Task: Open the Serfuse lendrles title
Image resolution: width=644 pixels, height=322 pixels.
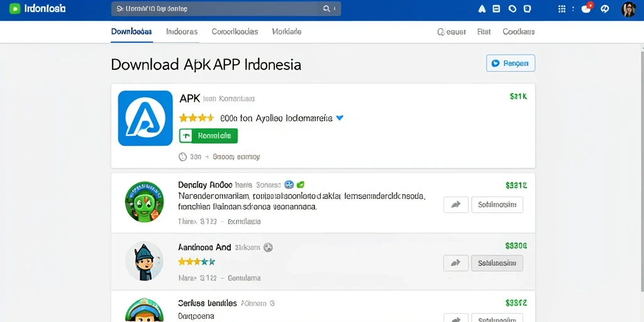Action: 208,303
